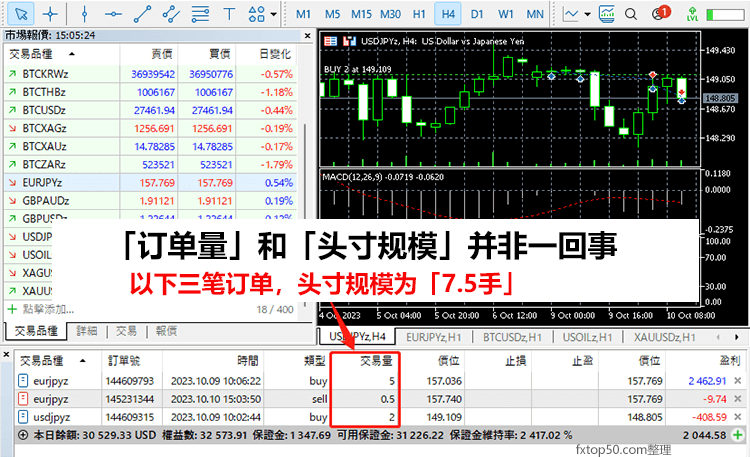Open the USOILz,H1 chart tab
The image size is (750, 457).
(587, 337)
